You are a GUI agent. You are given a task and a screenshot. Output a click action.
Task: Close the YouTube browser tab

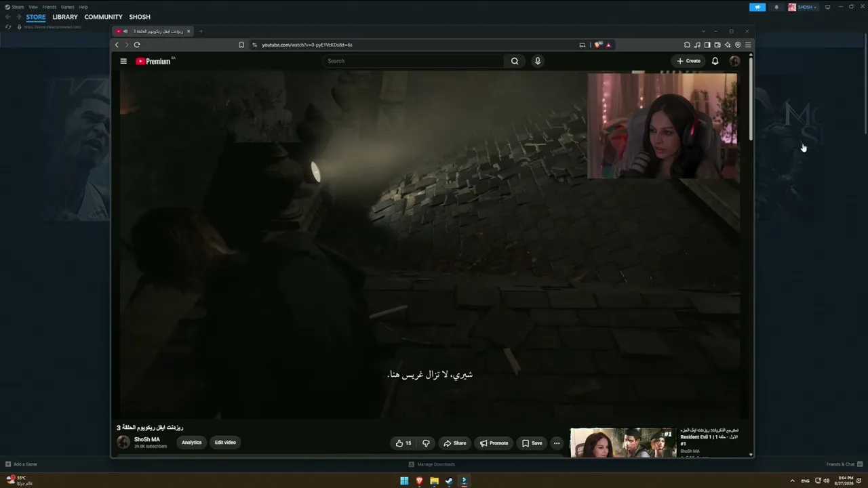(x=189, y=31)
